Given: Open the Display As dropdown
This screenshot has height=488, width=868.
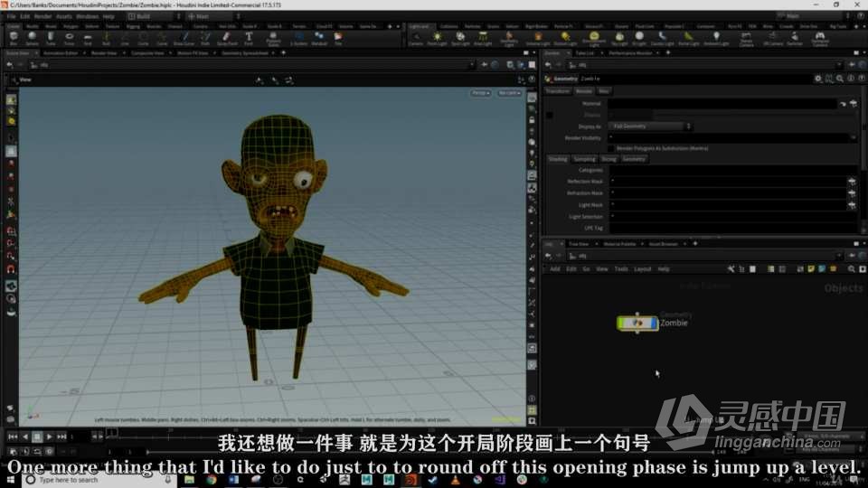Looking at the screenshot, I should tap(650, 127).
